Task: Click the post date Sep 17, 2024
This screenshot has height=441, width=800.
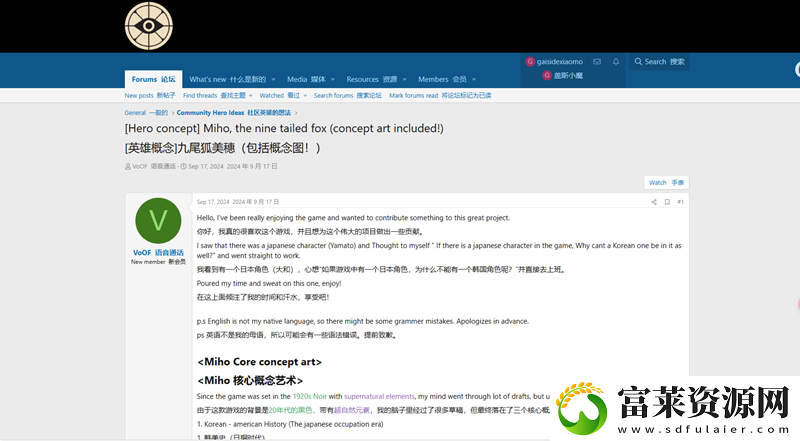Action: (x=238, y=202)
